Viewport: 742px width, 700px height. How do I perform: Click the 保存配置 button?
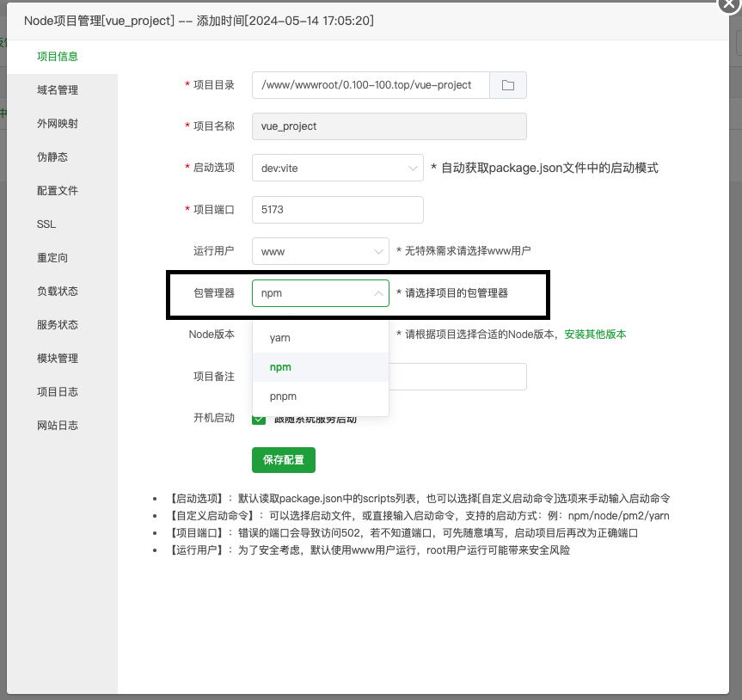(284, 460)
